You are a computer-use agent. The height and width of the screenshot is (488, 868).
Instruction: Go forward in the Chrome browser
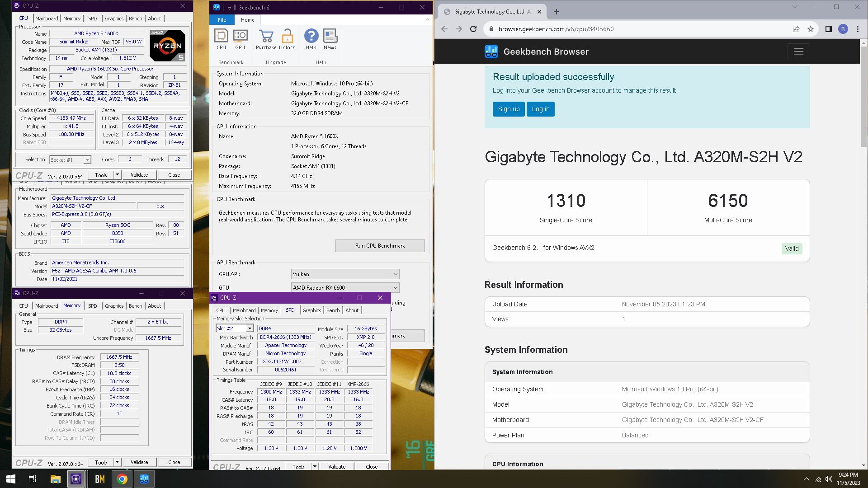click(x=459, y=29)
